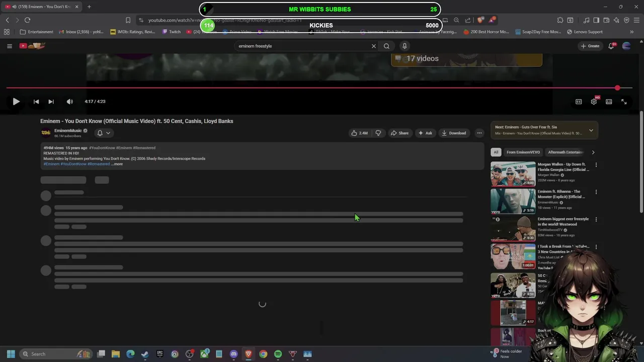Go to YouTube home via logo
This screenshot has height=362, width=644.
(x=32, y=46)
